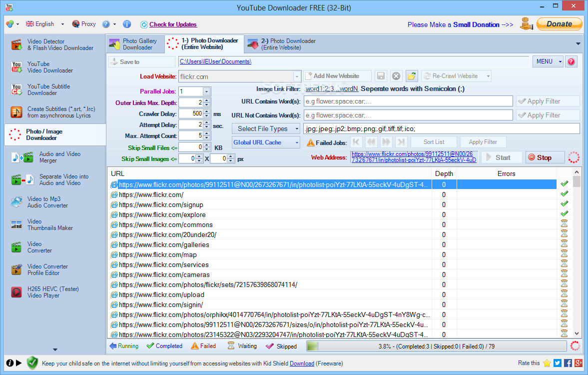The height and width of the screenshot is (375, 588).
Task: Go to last failed job
Action: pos(401,142)
